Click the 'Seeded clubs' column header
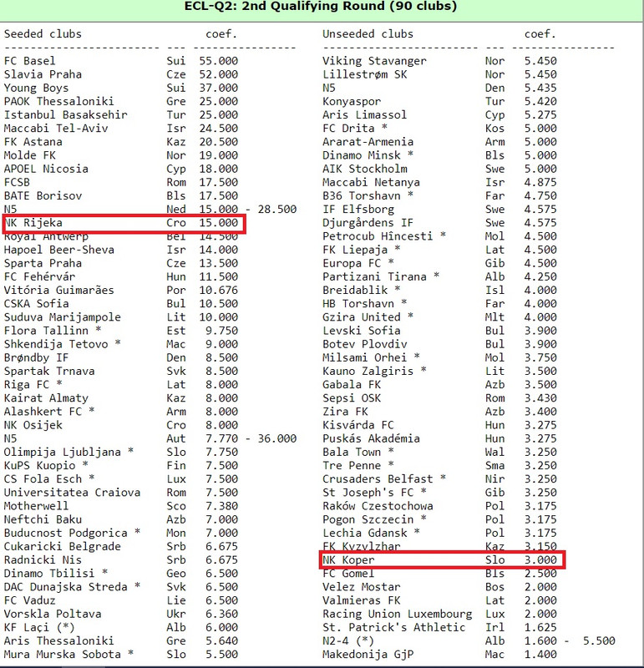Image resolution: width=644 pixels, height=668 pixels. 43,33
